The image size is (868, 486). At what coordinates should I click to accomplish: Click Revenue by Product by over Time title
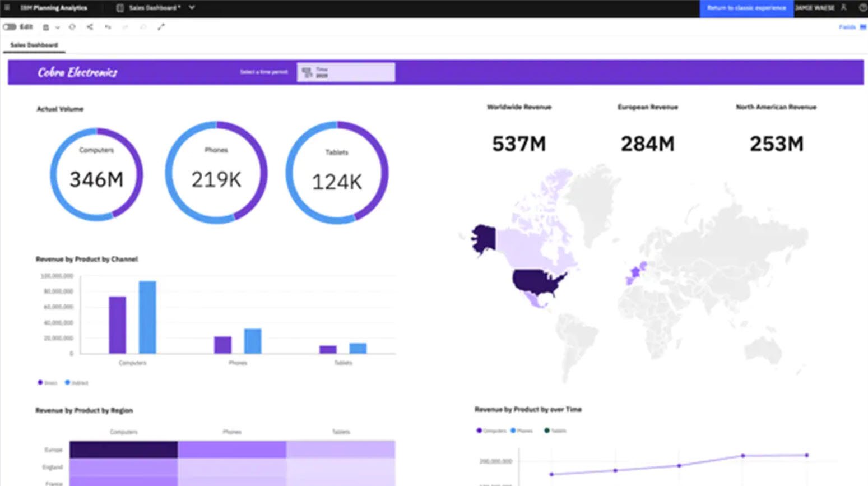528,409
